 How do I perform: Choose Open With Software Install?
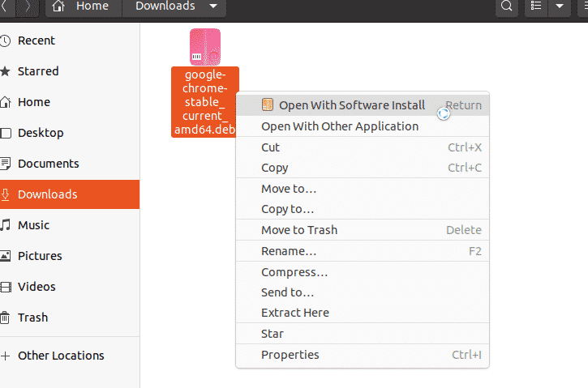(363, 104)
